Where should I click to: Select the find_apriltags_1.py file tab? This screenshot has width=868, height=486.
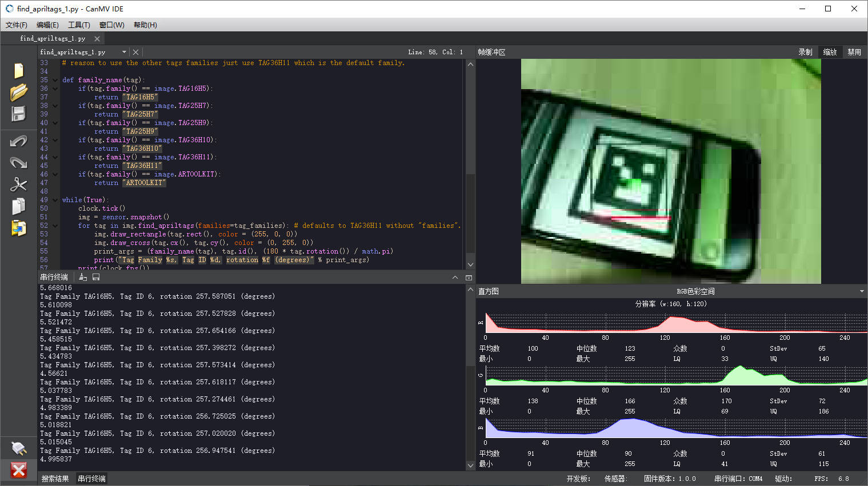(x=53, y=39)
